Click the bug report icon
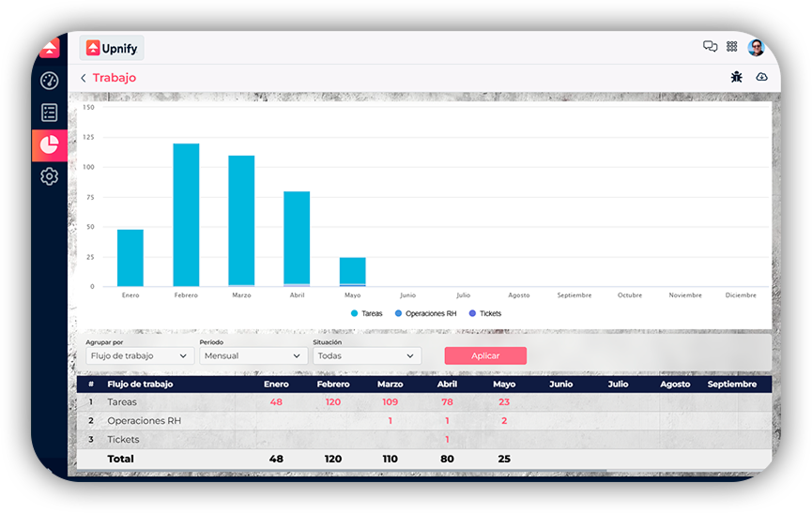This screenshot has width=812, height=513. [x=737, y=77]
